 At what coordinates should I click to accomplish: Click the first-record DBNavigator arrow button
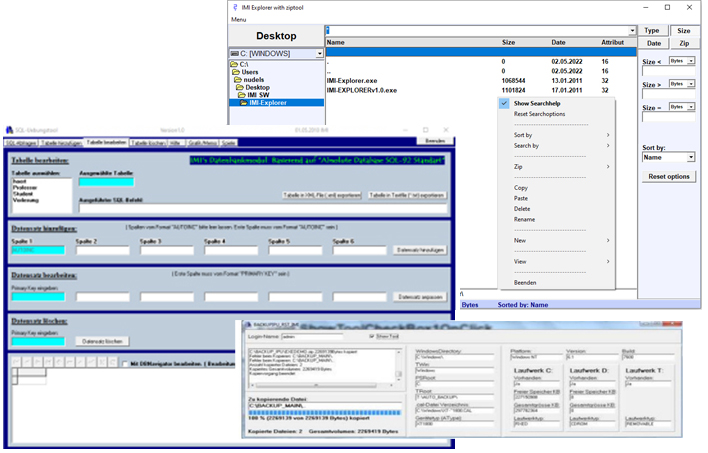(17, 361)
